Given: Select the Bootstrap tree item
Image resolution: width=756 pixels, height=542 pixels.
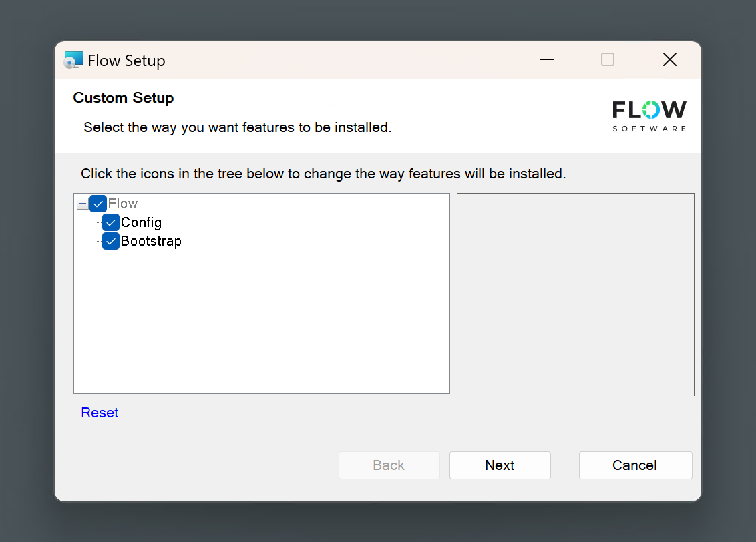Looking at the screenshot, I should [152, 241].
